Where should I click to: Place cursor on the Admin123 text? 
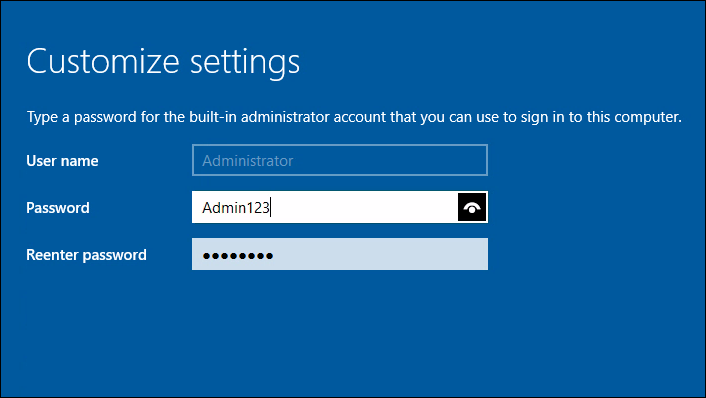[235, 208]
